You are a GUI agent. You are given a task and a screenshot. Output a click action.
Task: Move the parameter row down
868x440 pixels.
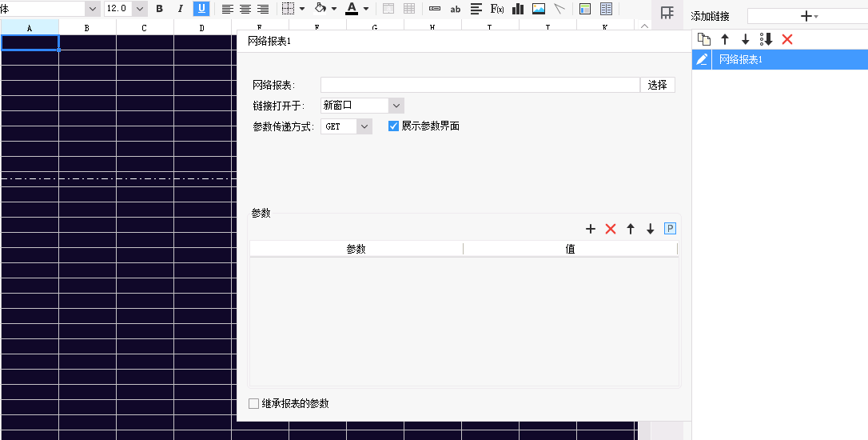(x=651, y=228)
